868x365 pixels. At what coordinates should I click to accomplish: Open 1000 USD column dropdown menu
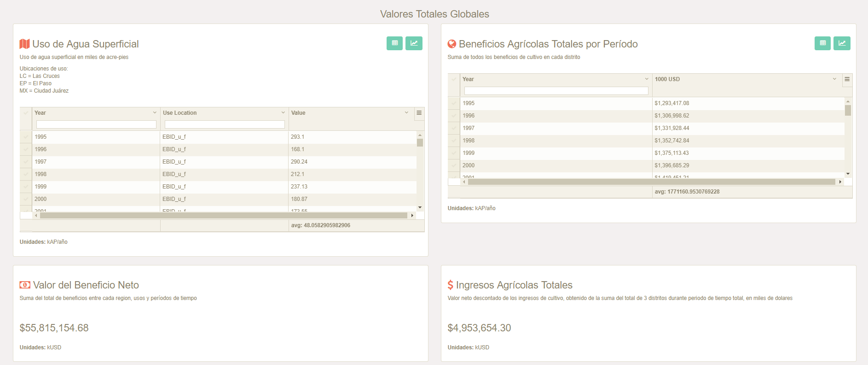tap(834, 79)
